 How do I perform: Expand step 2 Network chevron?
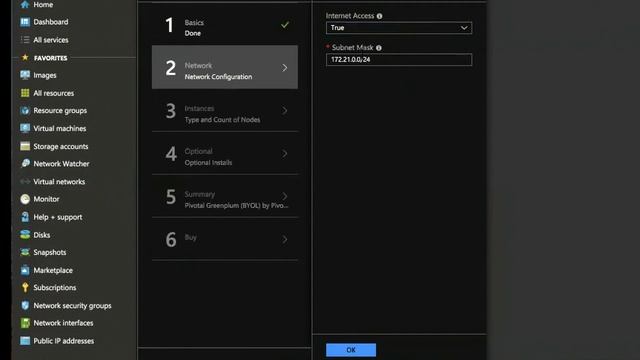[285, 68]
